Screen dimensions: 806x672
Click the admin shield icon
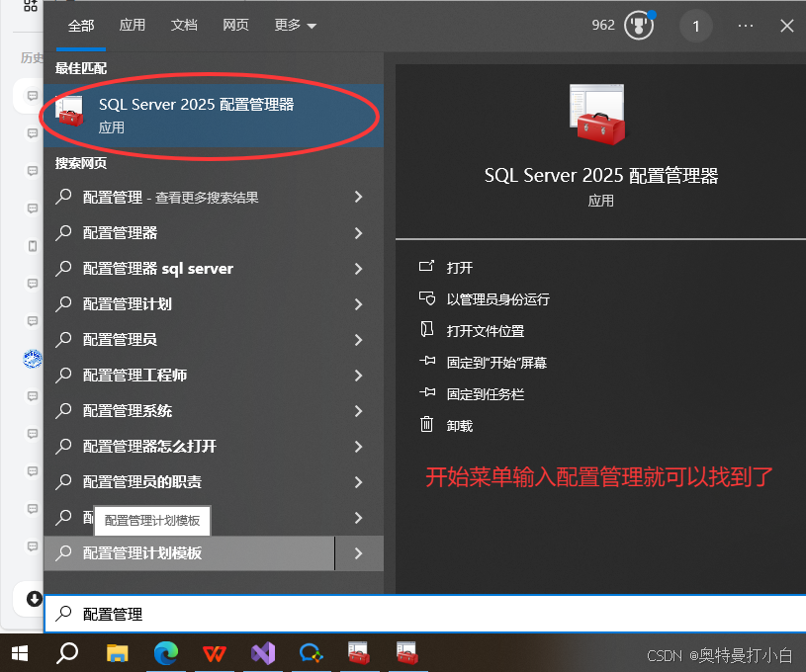coord(427,298)
